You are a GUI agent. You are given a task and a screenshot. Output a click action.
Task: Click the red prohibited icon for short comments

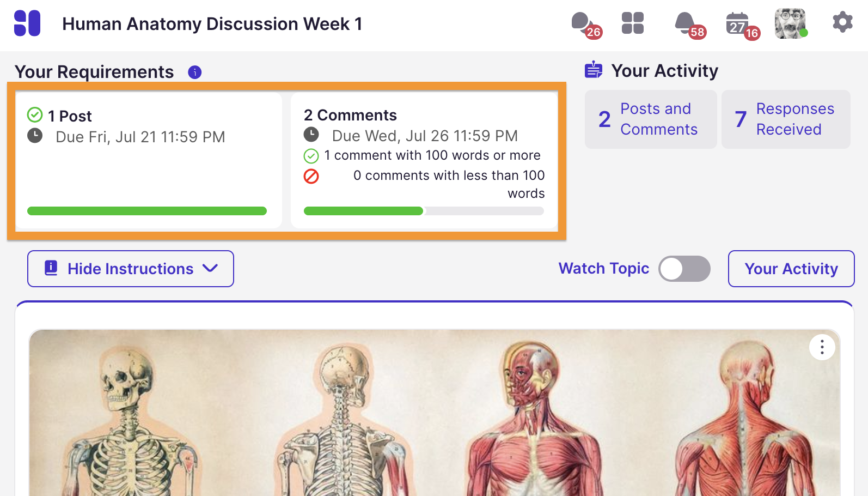tap(311, 176)
